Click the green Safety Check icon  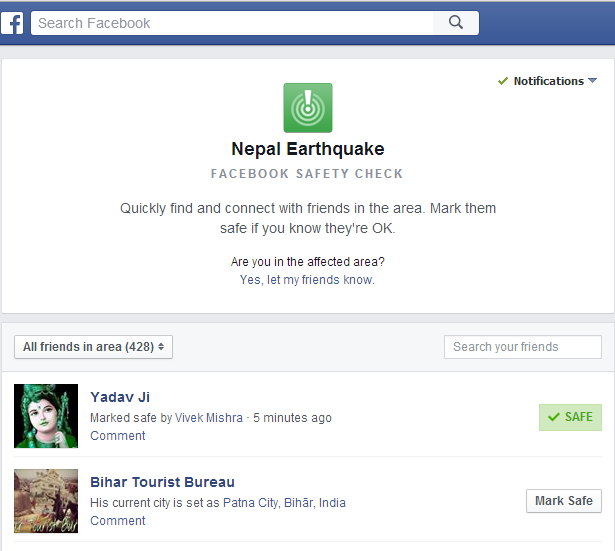click(308, 108)
